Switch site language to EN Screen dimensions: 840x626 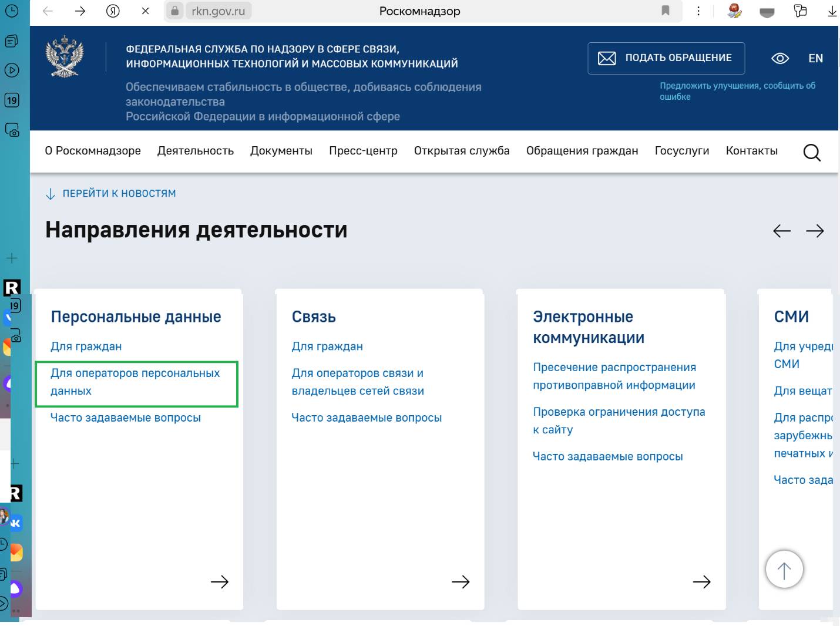pyautogui.click(x=815, y=58)
